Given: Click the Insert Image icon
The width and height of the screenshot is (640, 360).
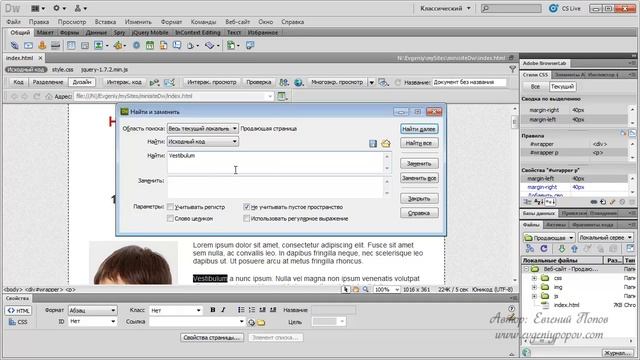Looking at the screenshot, I should (98, 45).
